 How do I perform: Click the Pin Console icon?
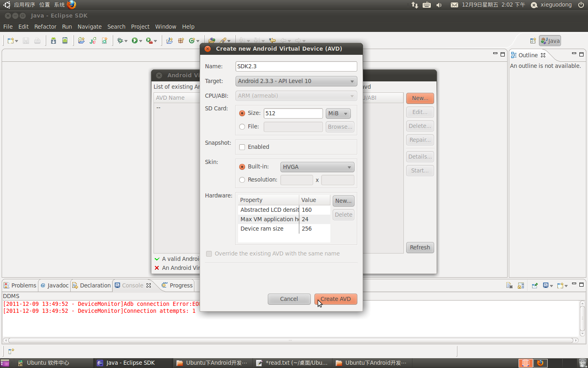(x=535, y=285)
